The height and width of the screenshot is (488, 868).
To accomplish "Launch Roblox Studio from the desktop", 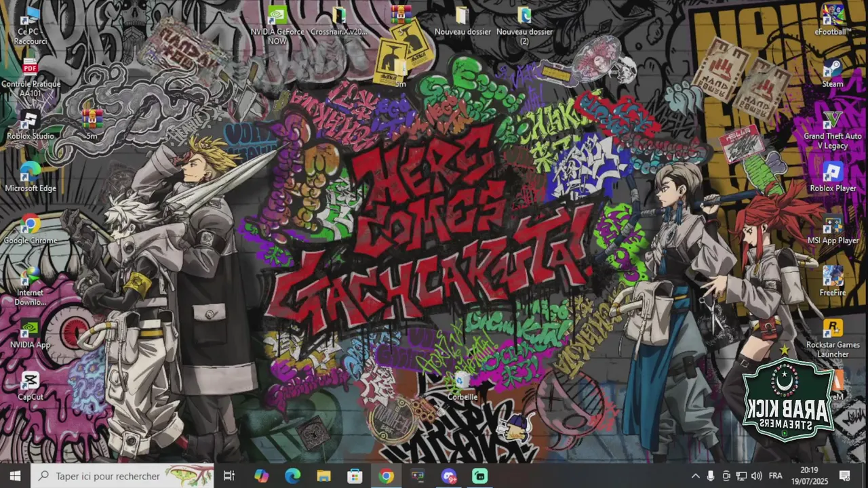I will [x=31, y=125].
